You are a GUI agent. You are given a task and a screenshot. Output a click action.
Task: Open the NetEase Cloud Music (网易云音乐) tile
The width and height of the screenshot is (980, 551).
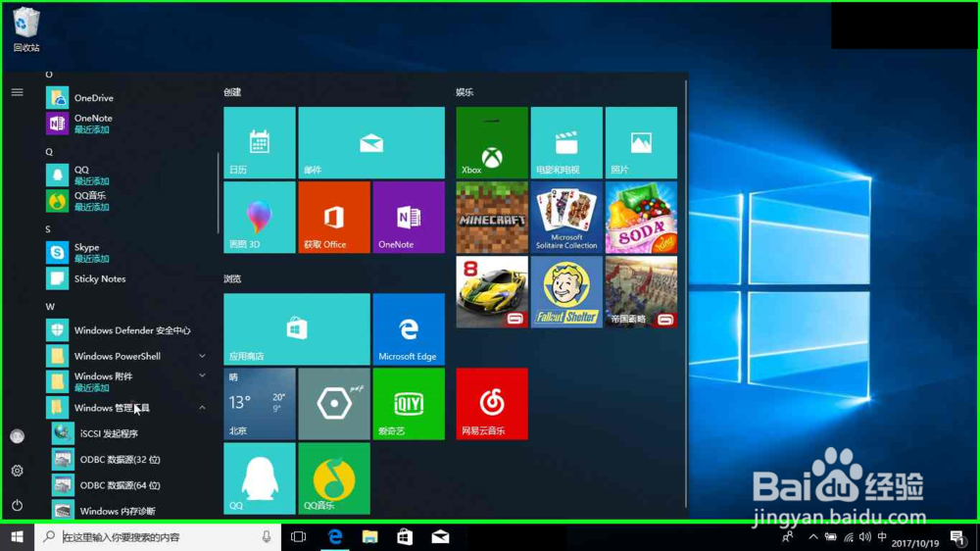tap(492, 403)
